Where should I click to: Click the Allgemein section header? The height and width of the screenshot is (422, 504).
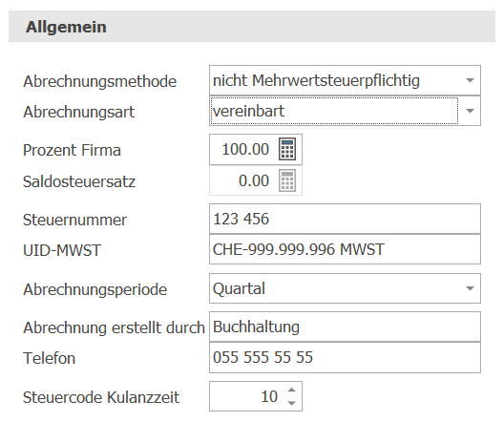[x=252, y=27]
